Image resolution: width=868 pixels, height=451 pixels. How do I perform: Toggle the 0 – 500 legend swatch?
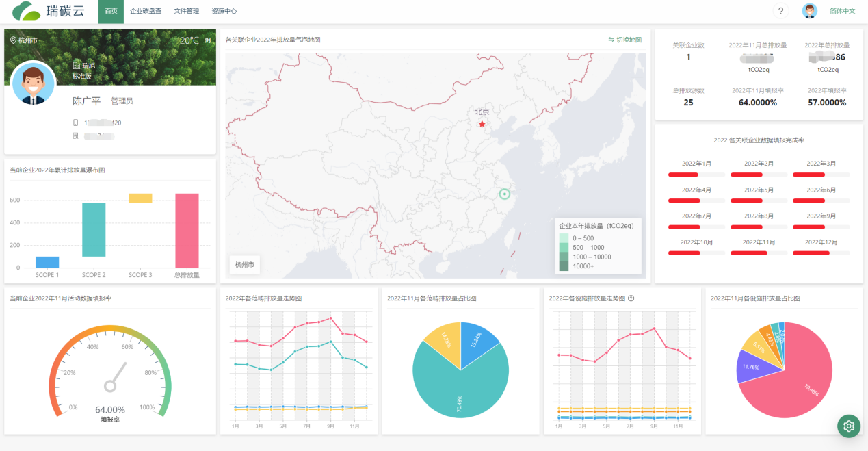click(x=564, y=238)
